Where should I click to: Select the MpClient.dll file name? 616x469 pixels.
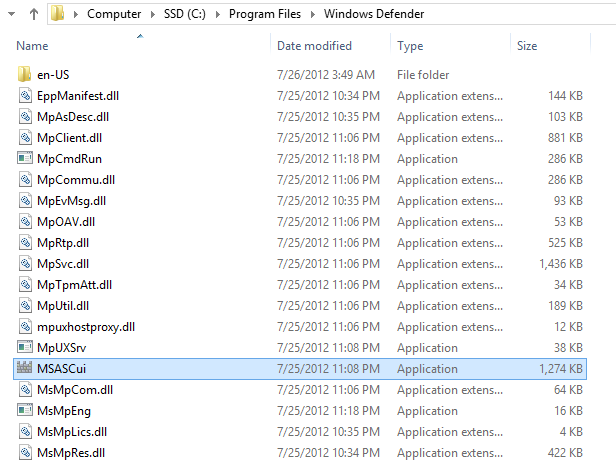click(x=70, y=138)
